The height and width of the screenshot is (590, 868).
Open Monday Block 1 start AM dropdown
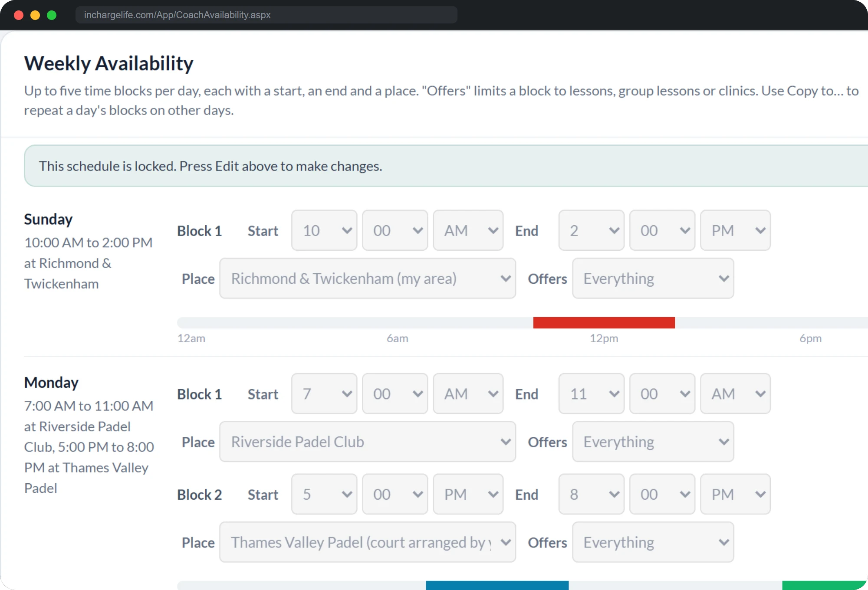tap(468, 393)
